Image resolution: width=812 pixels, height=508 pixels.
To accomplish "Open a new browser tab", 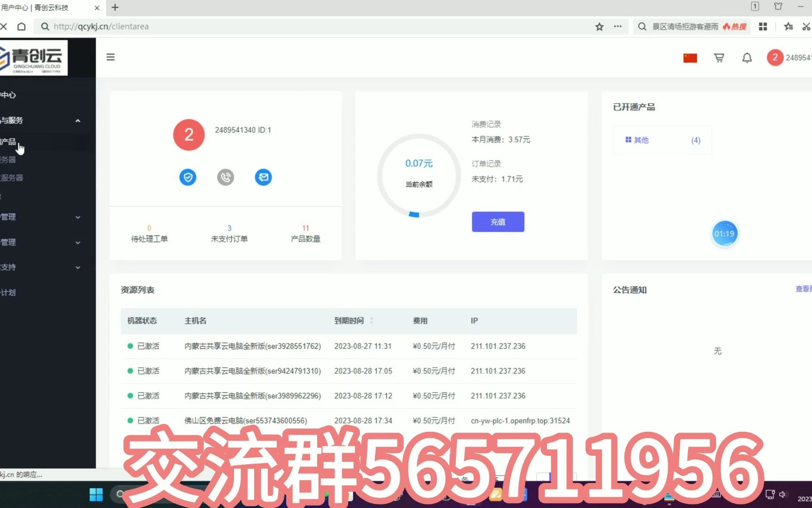I will point(115,8).
